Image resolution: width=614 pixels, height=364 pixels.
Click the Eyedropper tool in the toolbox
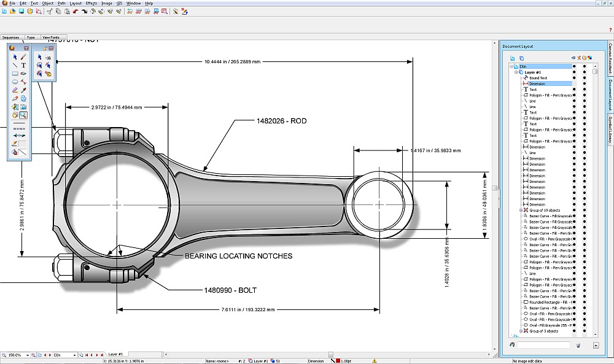tap(23, 90)
